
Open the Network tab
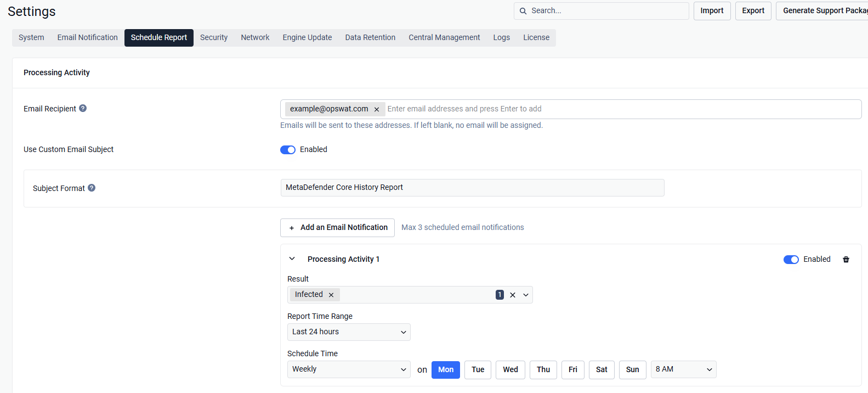(x=255, y=38)
